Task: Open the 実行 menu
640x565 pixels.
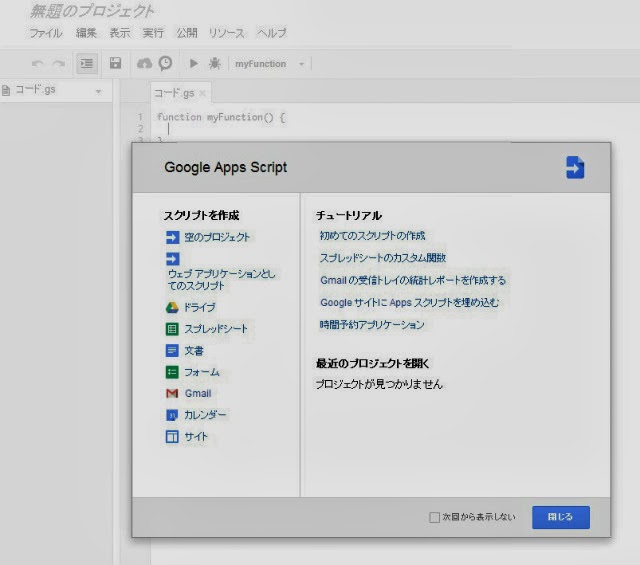Action: (153, 33)
